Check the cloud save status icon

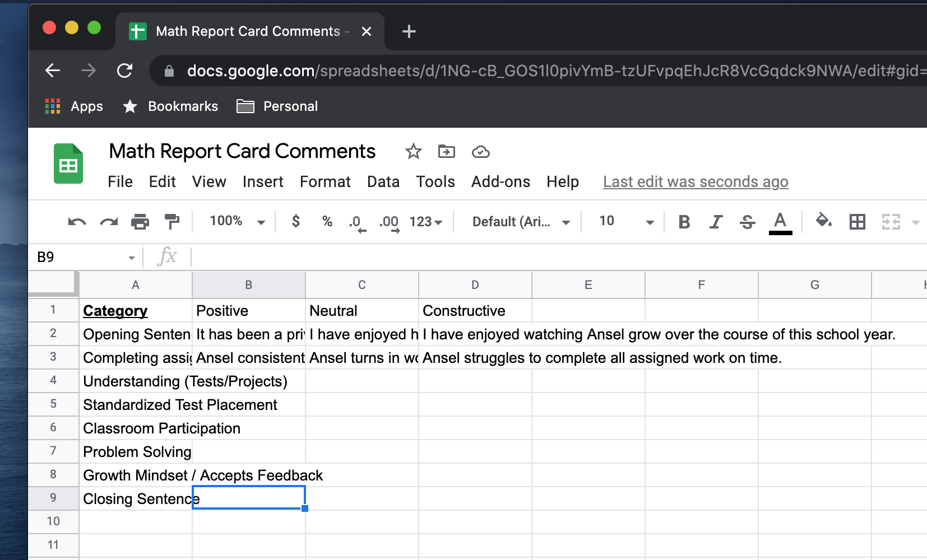(x=480, y=152)
